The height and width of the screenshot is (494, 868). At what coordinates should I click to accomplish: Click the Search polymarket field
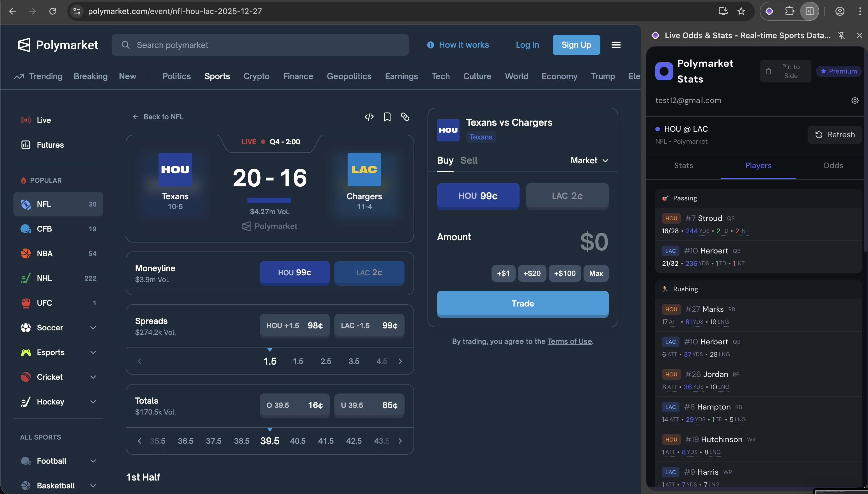tap(260, 44)
